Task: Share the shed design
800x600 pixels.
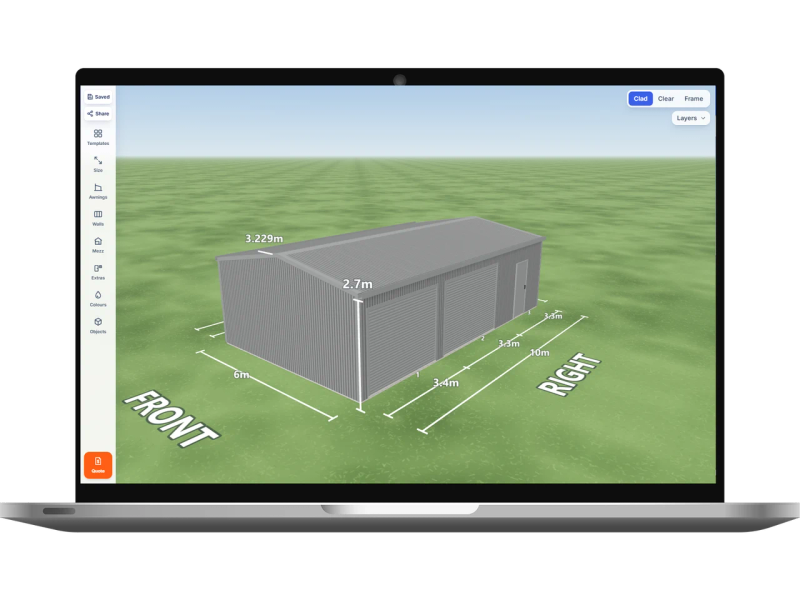Action: (x=98, y=114)
